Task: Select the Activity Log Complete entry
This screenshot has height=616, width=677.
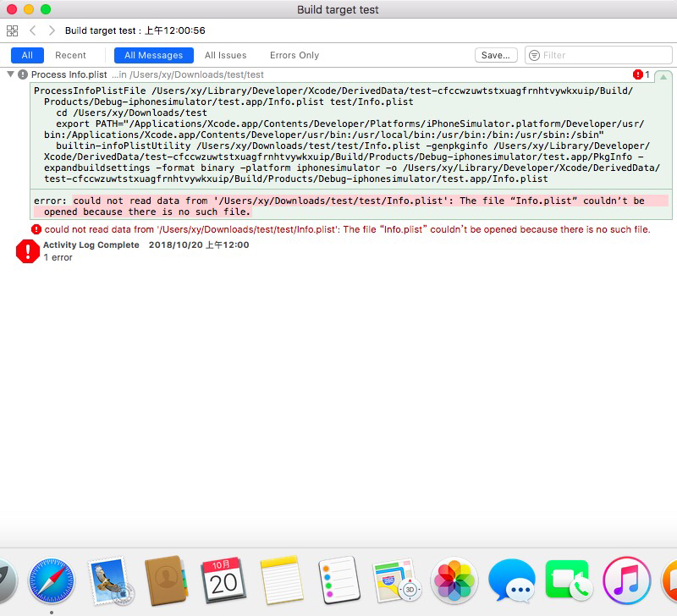Action: point(146,245)
